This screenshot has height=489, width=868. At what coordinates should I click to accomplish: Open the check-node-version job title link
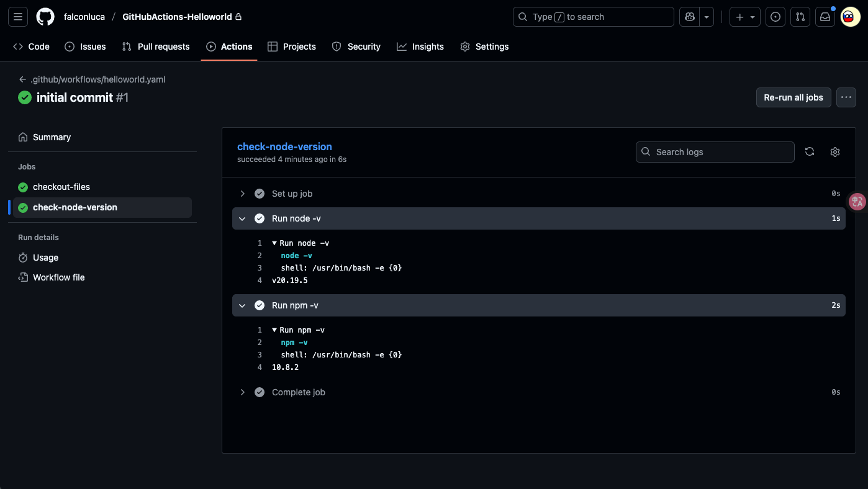(x=284, y=146)
